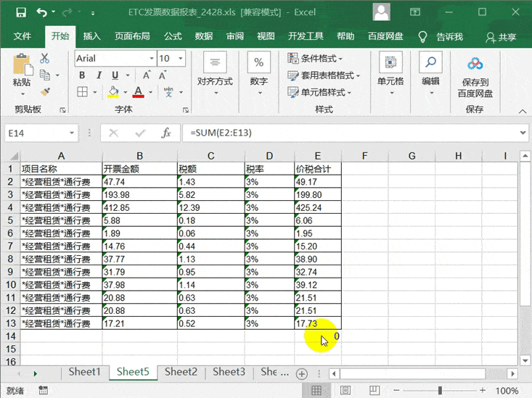Switch to the 视图 tab

pos(266,36)
